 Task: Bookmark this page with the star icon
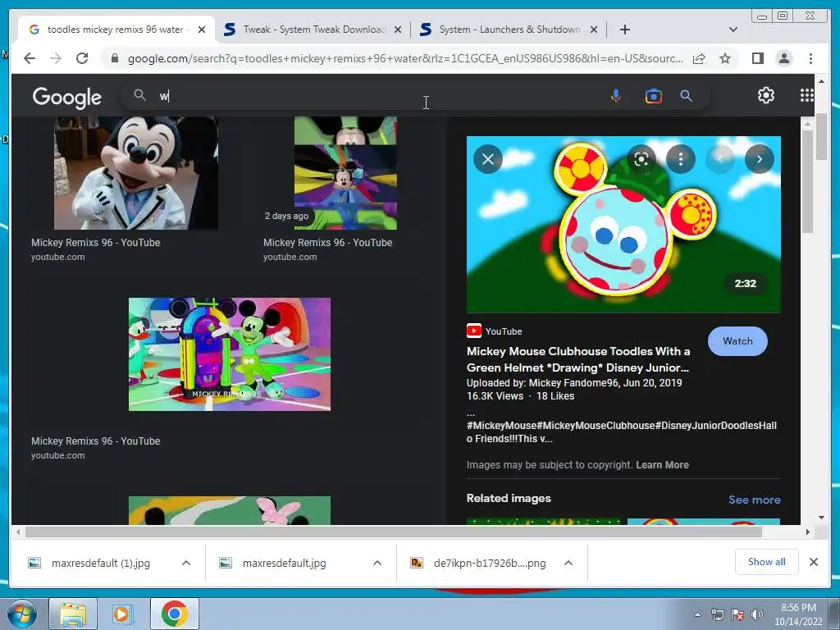click(725, 58)
